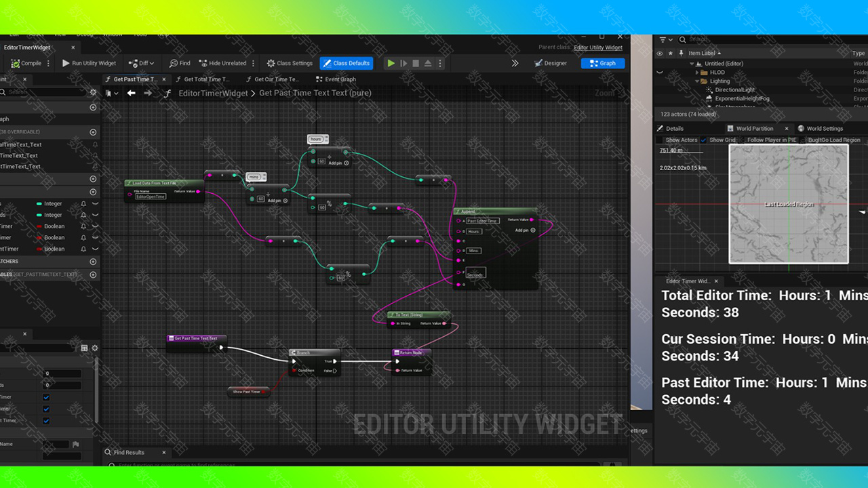This screenshot has width=868, height=488.
Task: Open graph bookmarks dropdown
Action: click(112, 94)
